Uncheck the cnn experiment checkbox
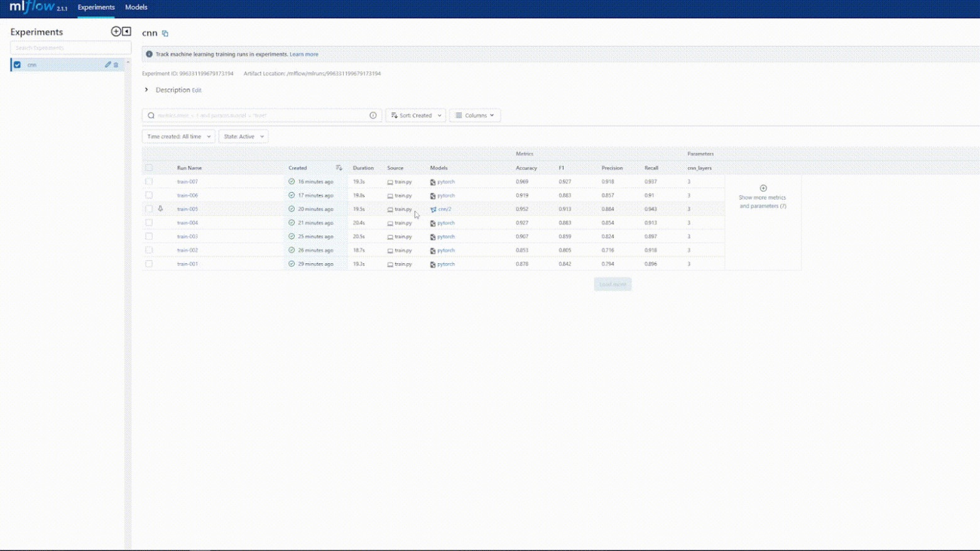Image resolution: width=980 pixels, height=551 pixels. [18, 65]
